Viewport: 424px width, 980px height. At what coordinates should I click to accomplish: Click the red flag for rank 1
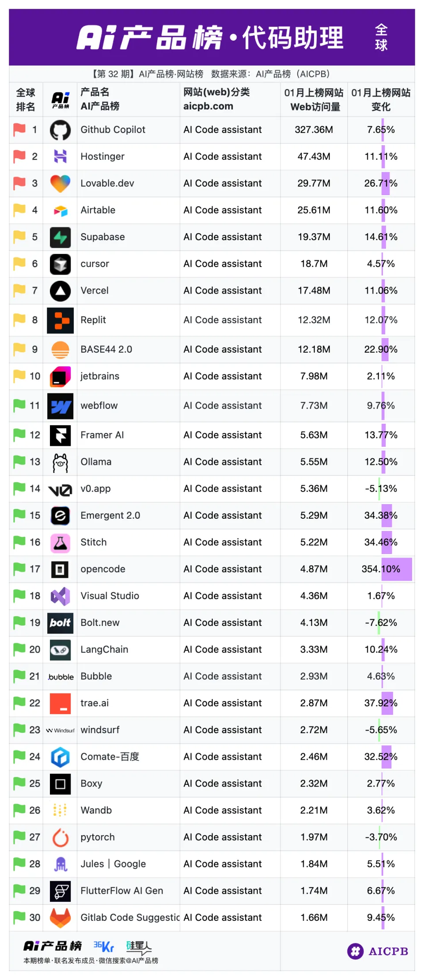click(19, 130)
